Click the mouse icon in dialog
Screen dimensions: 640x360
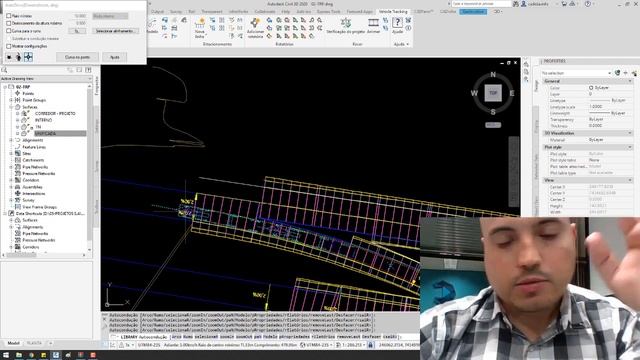pos(18,57)
